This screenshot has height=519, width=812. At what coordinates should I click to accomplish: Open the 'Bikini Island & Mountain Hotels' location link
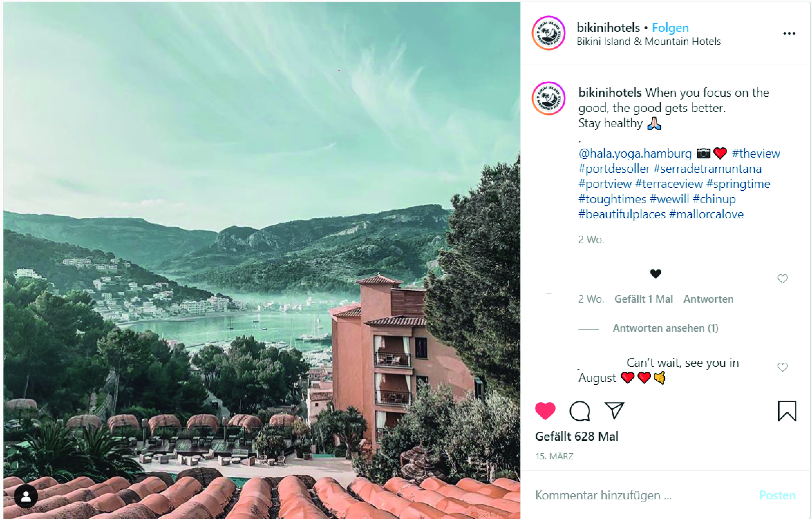click(x=648, y=41)
